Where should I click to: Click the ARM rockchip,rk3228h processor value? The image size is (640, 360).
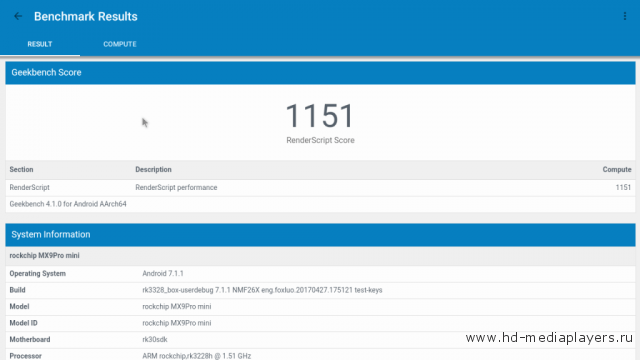point(197,356)
